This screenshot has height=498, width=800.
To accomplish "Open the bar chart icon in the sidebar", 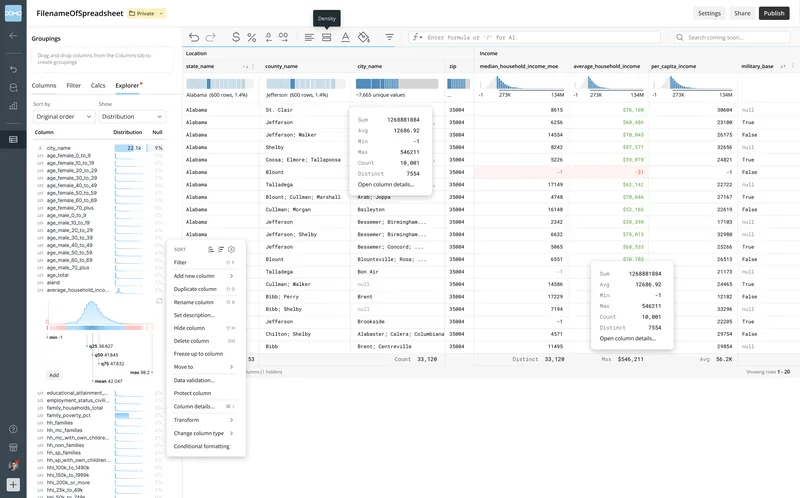I will click(13, 106).
